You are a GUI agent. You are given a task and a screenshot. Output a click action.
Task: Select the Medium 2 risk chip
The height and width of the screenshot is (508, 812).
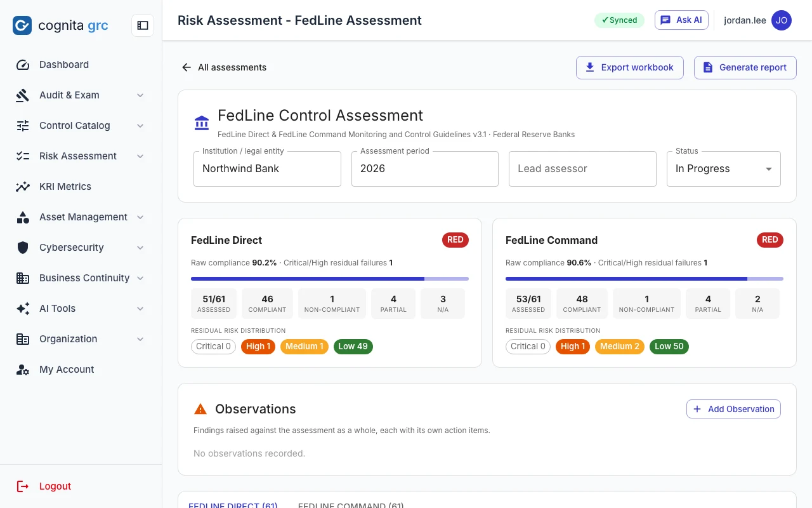(620, 347)
